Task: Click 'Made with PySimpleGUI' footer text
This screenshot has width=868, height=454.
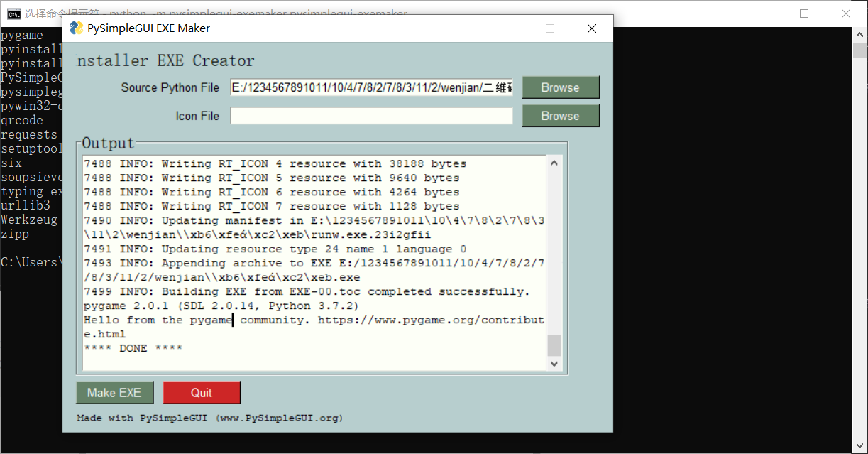Action: pos(210,418)
